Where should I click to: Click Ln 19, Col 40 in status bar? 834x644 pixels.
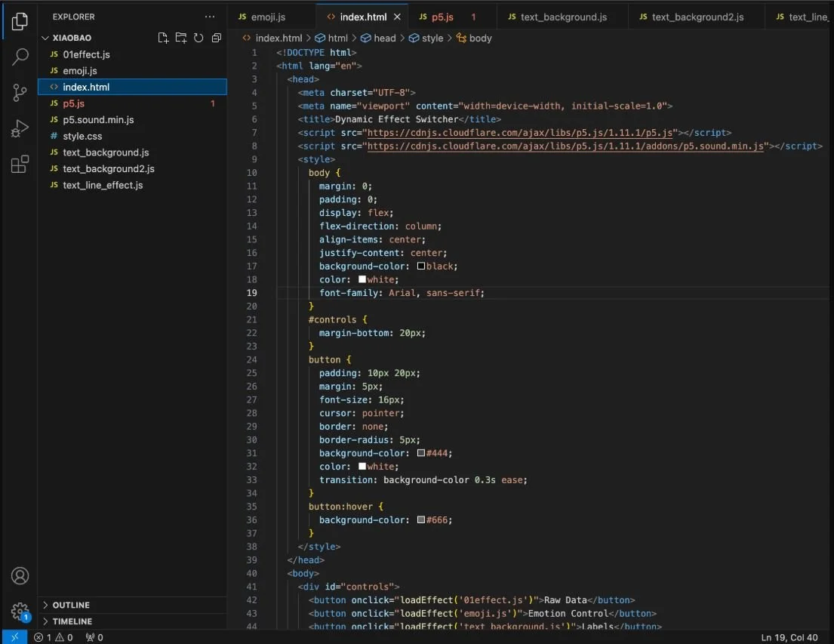point(789,637)
